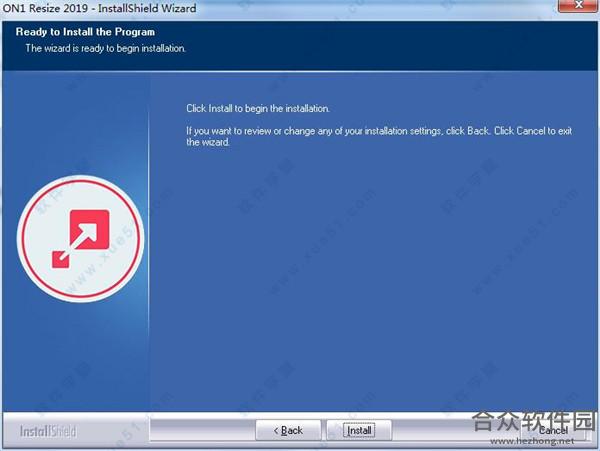Image resolution: width=600 pixels, height=451 pixels.
Task: Close the InstallShield Wizard window
Action: [579, 6]
